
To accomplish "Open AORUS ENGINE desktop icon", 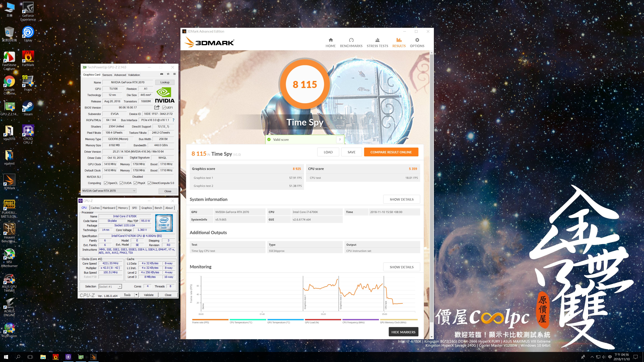I will pos(9,307).
